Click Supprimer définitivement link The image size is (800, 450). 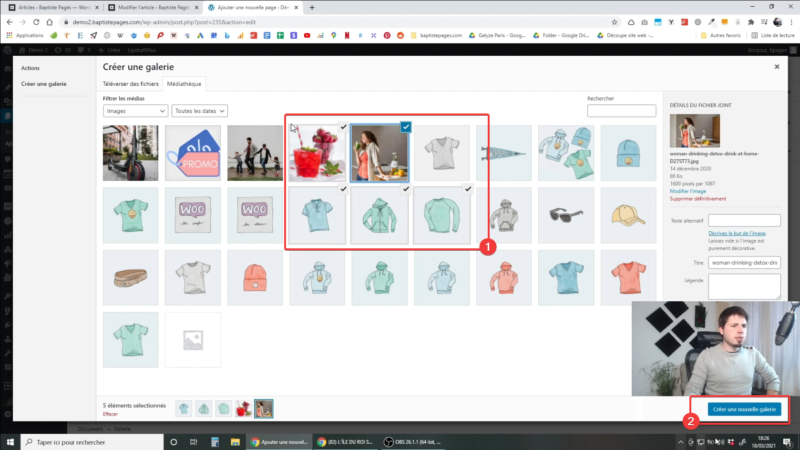point(698,198)
